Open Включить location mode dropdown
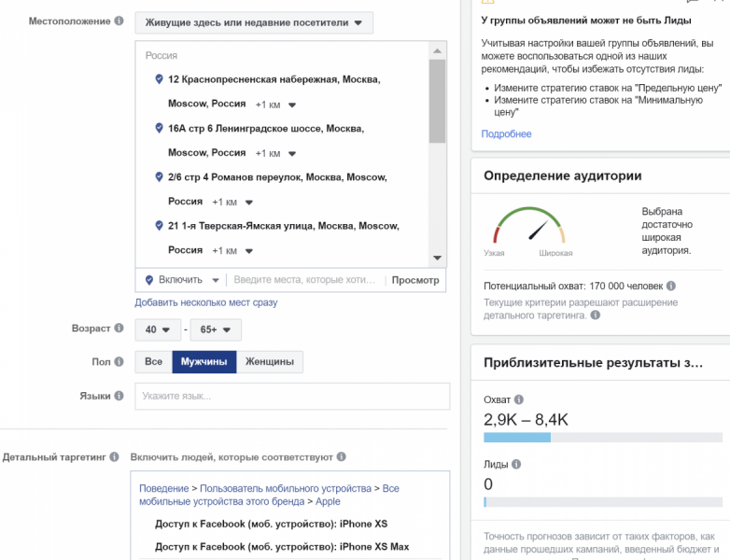Screen dimensions: 730x560 pos(181,280)
